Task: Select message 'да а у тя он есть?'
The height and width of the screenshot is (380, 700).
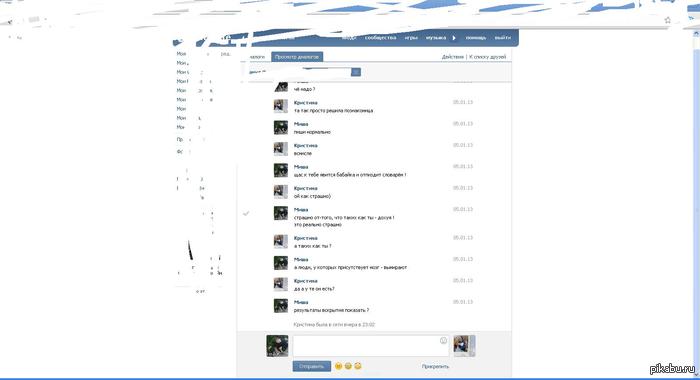Action: point(314,289)
